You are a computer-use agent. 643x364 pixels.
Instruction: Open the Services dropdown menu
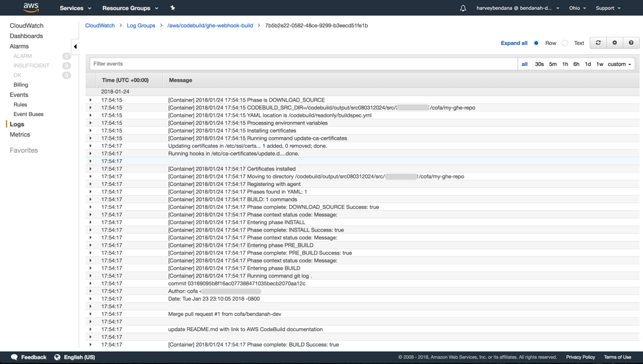pos(75,8)
